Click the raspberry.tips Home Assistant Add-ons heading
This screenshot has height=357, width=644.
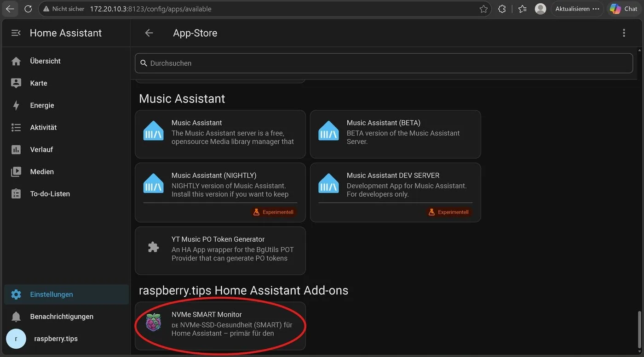pyautogui.click(x=243, y=290)
